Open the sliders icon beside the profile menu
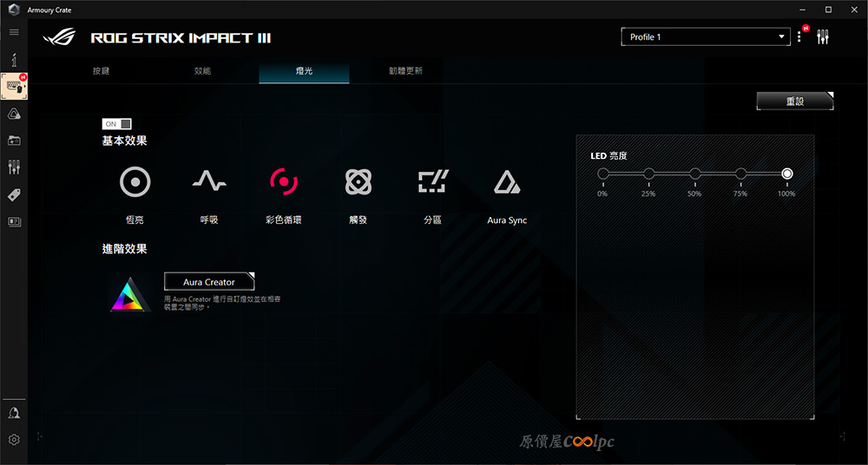 (x=823, y=37)
